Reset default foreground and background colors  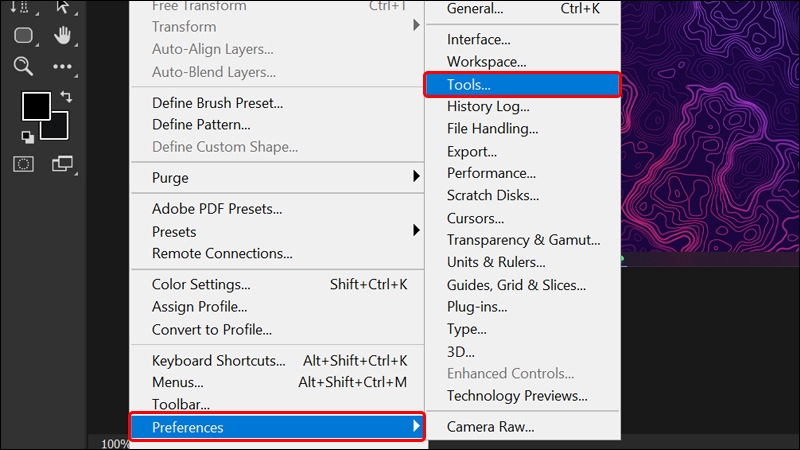(28, 137)
